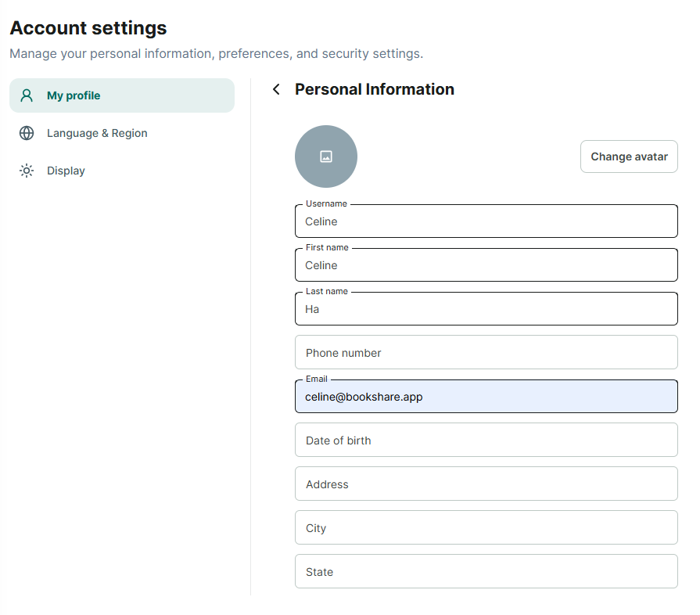
Task: Open the My profile section
Action: click(122, 95)
